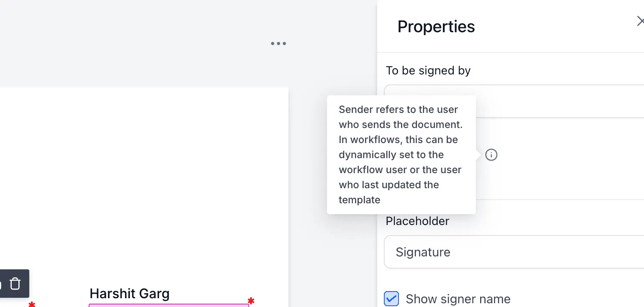This screenshot has height=307, width=644.
Task: Close the Properties panel with the X icon
Action: coord(641,20)
